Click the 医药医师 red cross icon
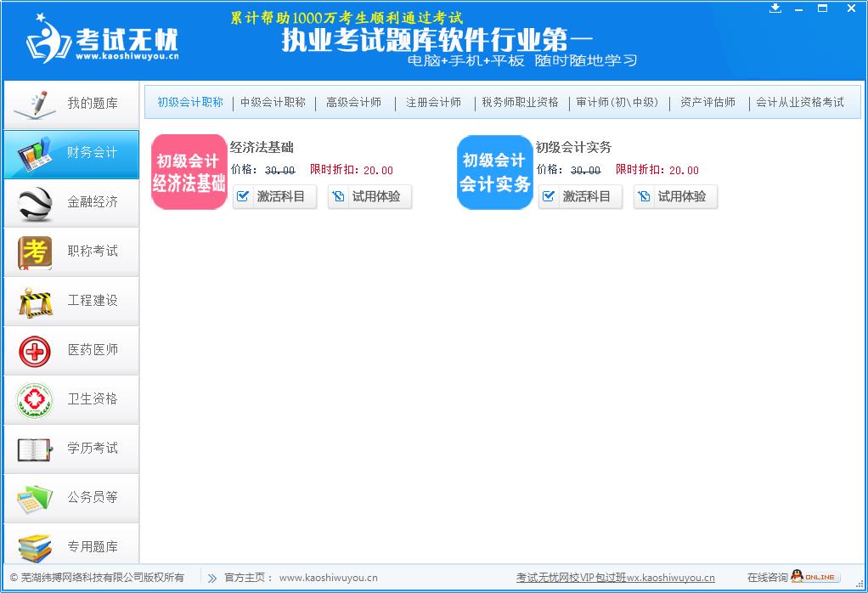The image size is (868, 593). [x=34, y=352]
